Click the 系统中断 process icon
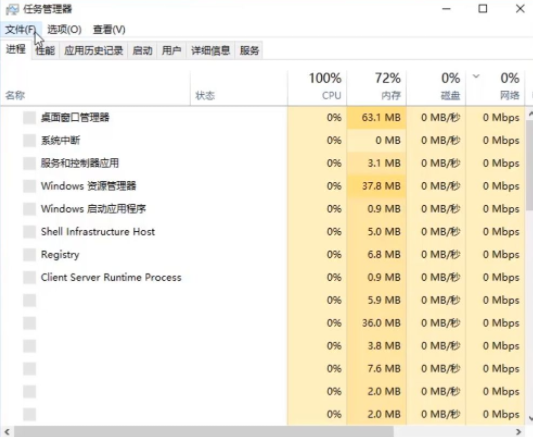533x437 pixels. 30,140
